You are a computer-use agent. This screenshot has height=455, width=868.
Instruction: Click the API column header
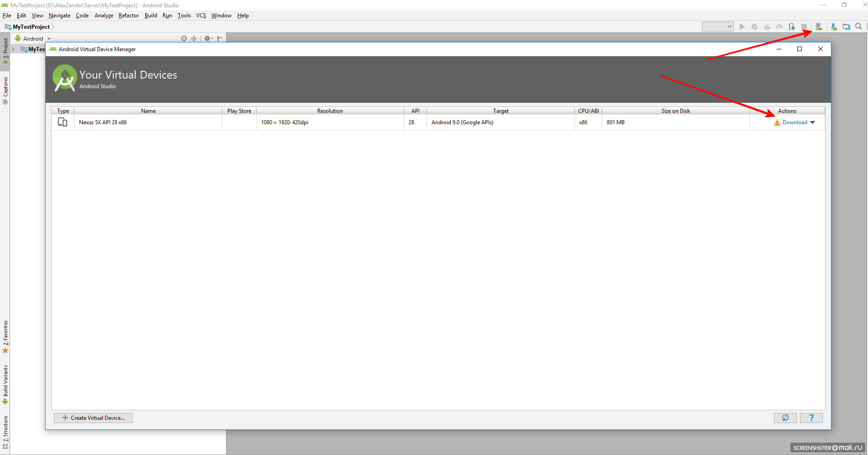(416, 111)
